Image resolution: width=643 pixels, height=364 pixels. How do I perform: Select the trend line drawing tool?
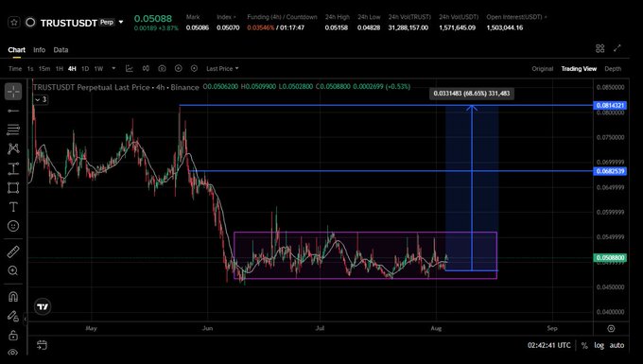coord(13,111)
